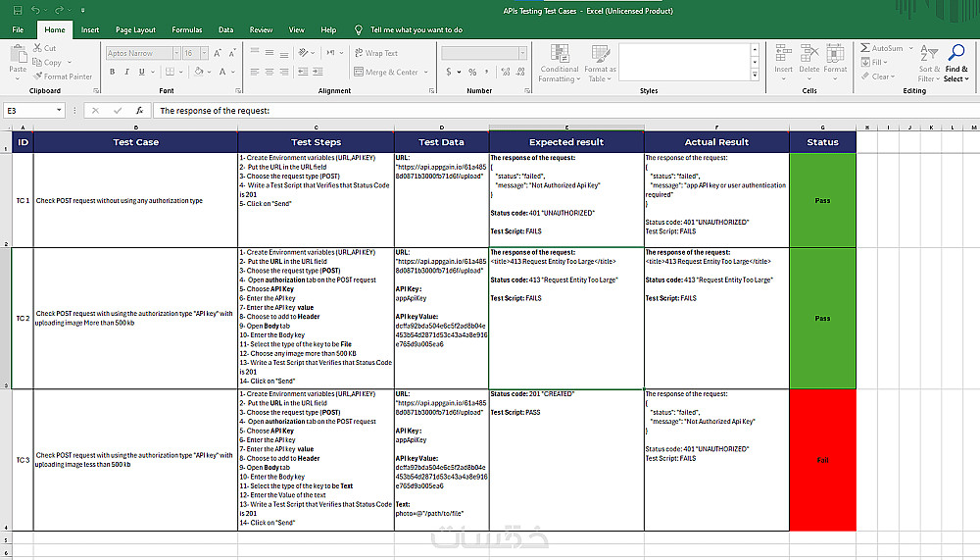Click Decrease Decimal icon
980x560 pixels.
click(520, 72)
